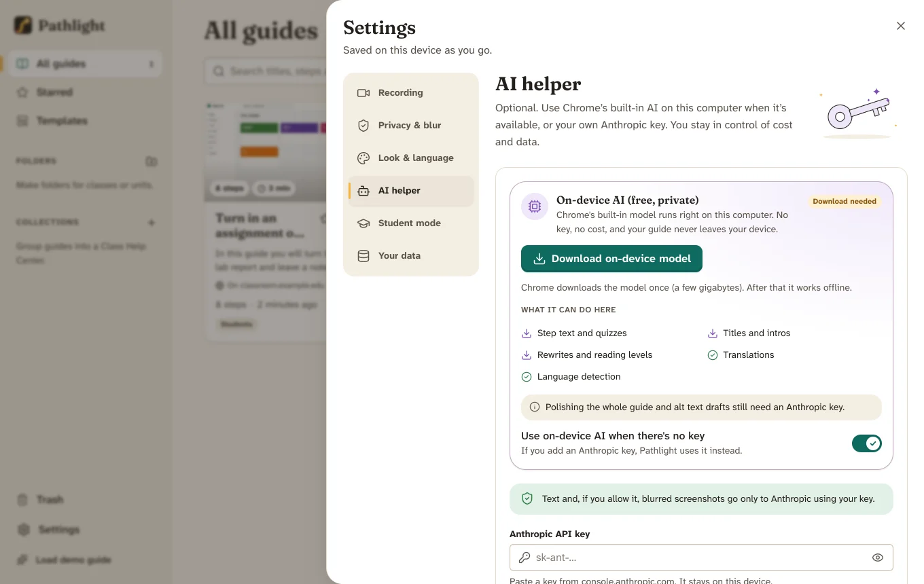Click the chip icon for On-device AI

point(535,206)
